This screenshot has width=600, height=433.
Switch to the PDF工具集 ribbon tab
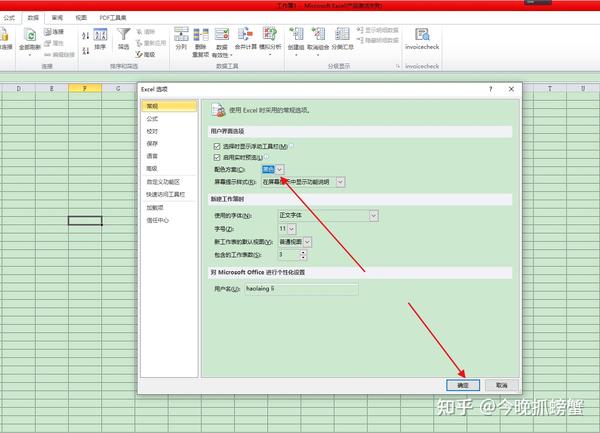pos(113,18)
